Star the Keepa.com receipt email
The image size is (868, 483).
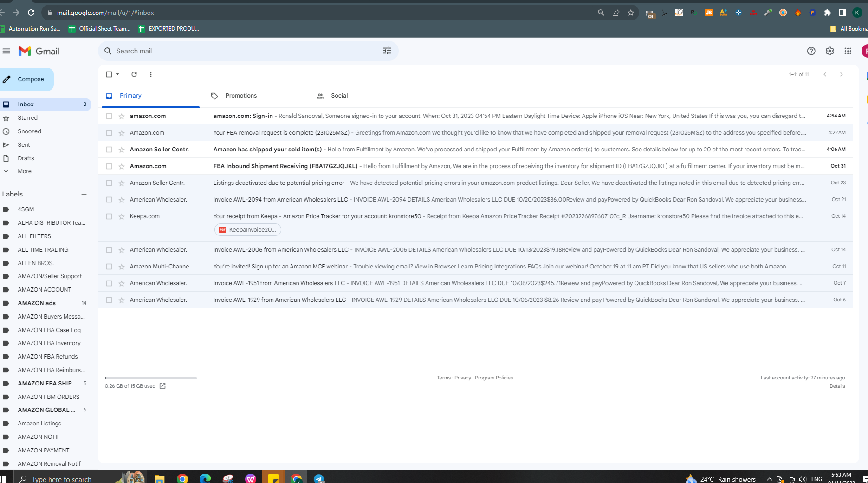(x=122, y=216)
